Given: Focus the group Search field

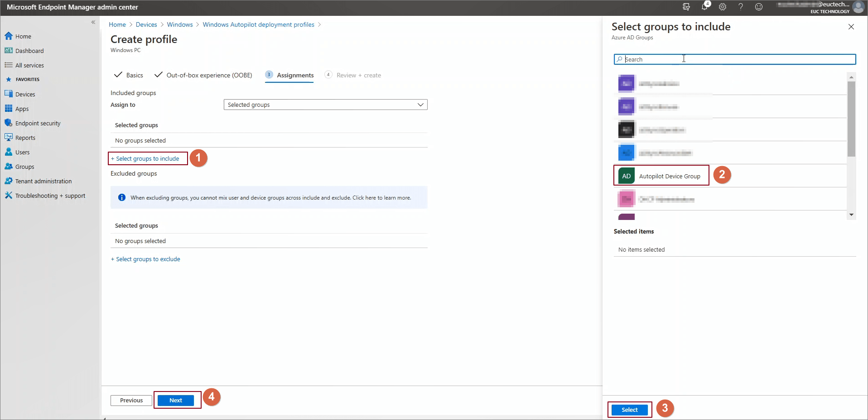Looking at the screenshot, I should coord(735,59).
